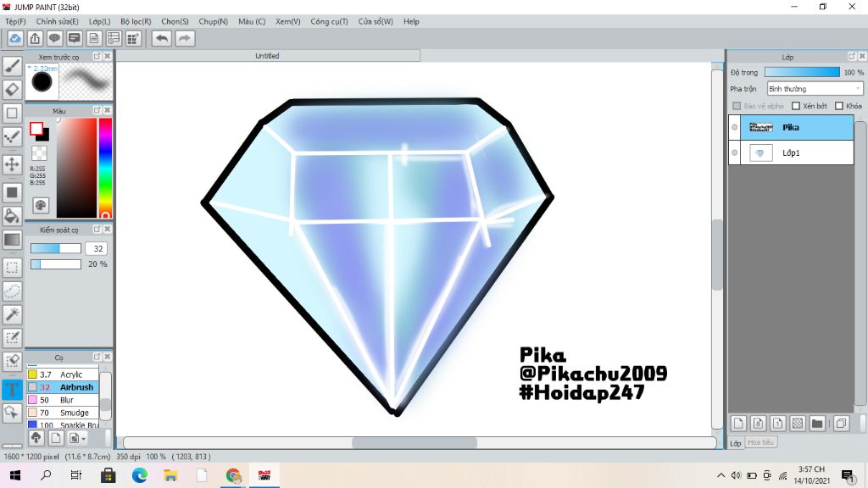Select the dotted-line pen tool
This screenshot has width=868, height=488.
click(x=12, y=137)
